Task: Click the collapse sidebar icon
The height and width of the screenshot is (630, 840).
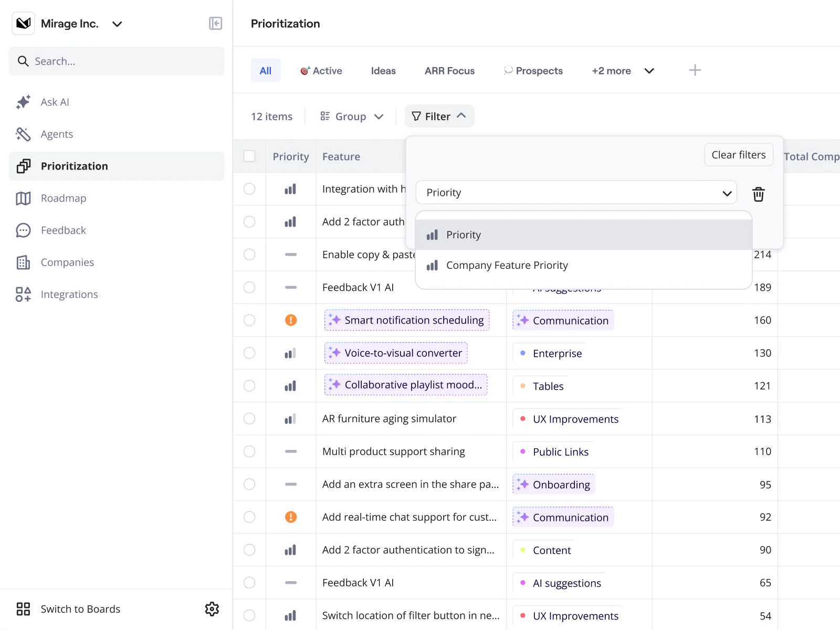Action: pos(215,24)
